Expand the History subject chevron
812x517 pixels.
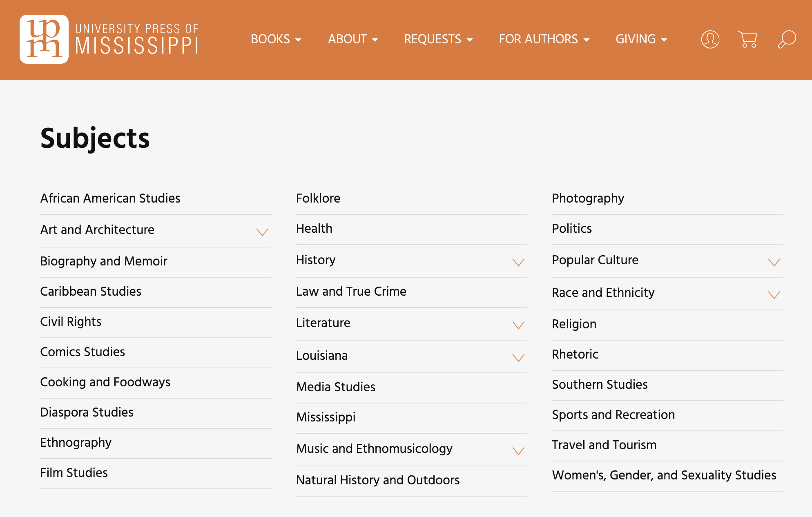(x=518, y=263)
